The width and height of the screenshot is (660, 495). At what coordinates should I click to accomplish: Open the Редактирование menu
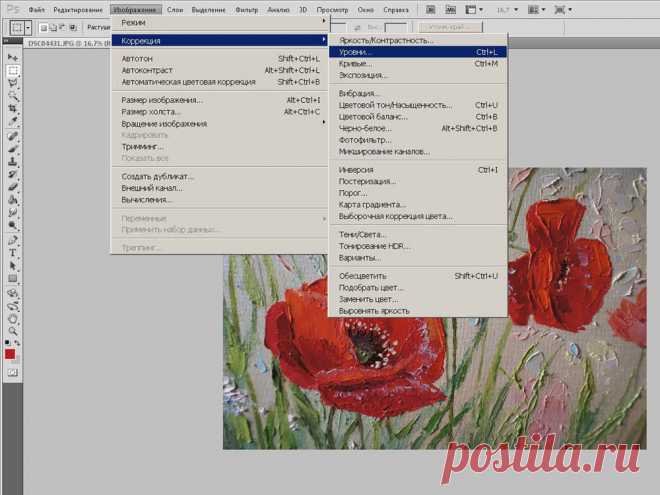click(x=78, y=9)
